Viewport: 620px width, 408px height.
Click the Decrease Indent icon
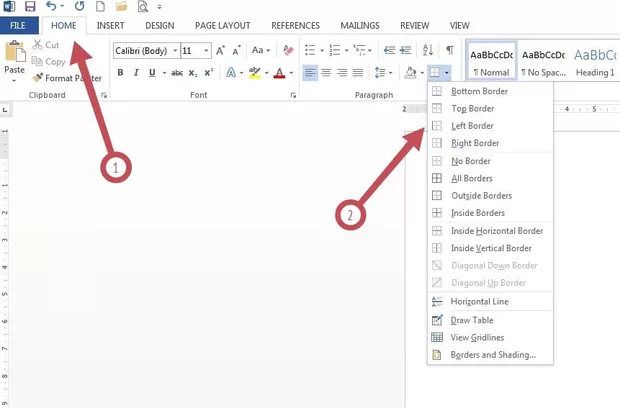[389, 50]
